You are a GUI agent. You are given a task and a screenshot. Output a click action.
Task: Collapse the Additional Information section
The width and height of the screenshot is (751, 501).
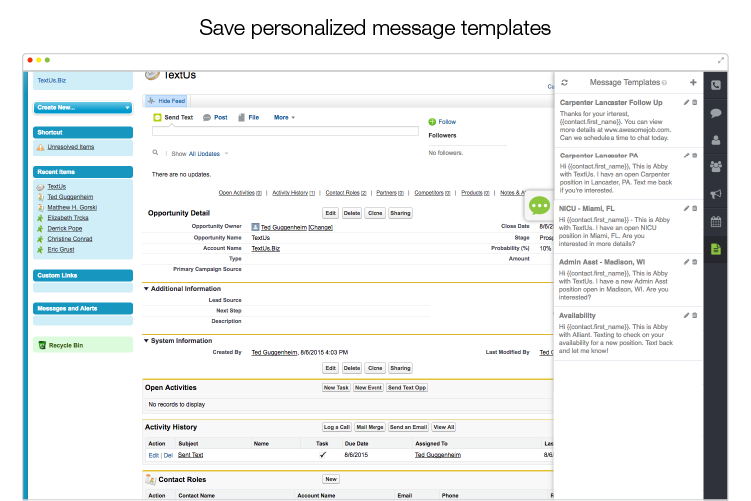point(146,289)
